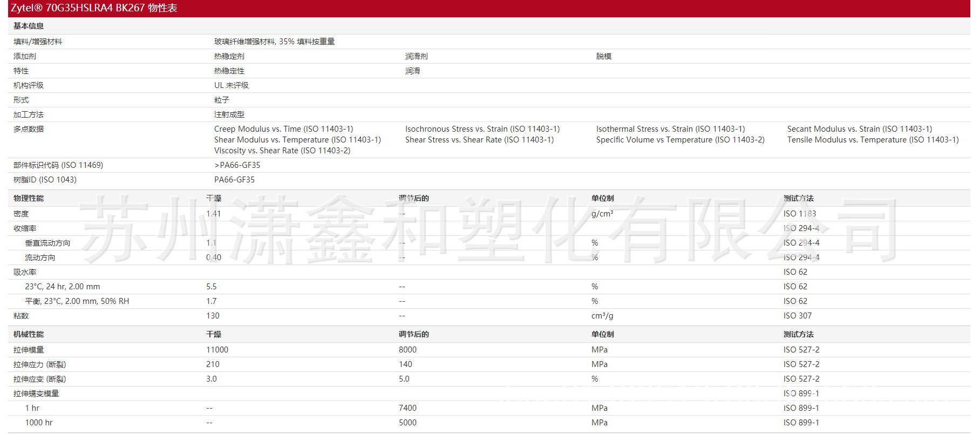Select the 润滑剂 additive value
Image resolution: width=980 pixels, height=434 pixels.
click(417, 56)
